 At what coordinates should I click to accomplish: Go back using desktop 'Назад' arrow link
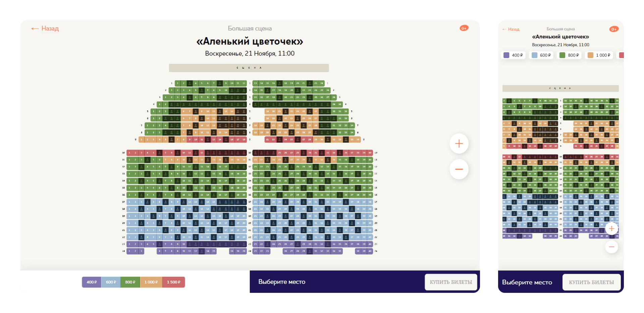tap(45, 29)
